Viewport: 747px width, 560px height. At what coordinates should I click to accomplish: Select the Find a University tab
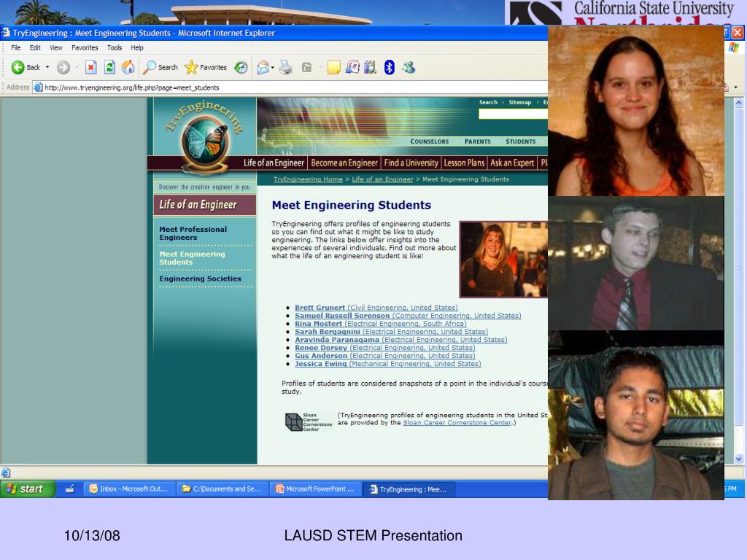point(411,163)
